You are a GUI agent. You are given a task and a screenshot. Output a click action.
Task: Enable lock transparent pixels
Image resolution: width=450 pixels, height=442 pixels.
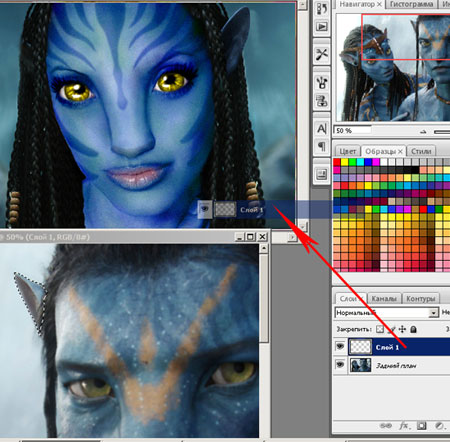[x=380, y=329]
